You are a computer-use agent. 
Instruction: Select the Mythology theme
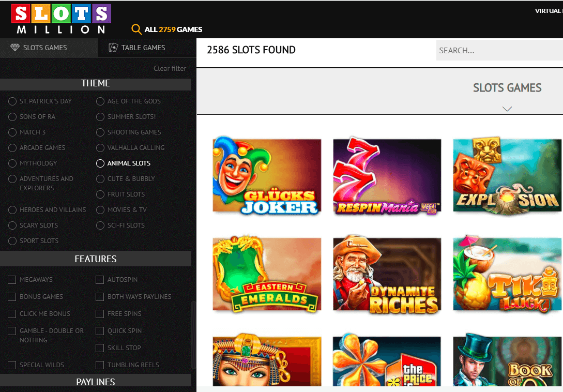(x=12, y=163)
